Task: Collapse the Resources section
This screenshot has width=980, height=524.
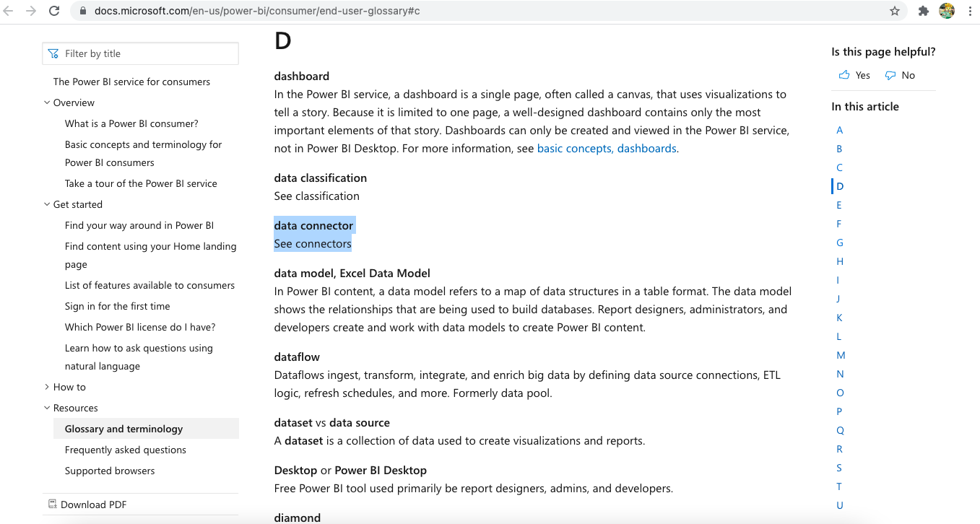Action: point(47,408)
